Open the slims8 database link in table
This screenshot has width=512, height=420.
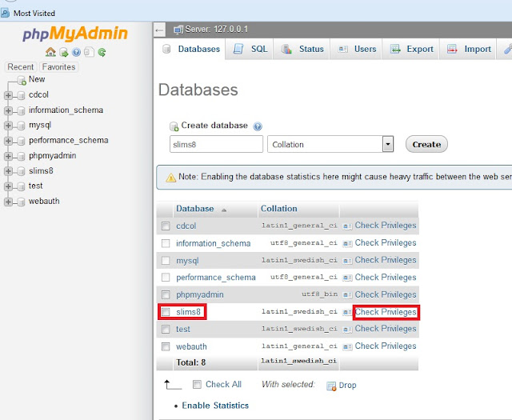coord(189,312)
